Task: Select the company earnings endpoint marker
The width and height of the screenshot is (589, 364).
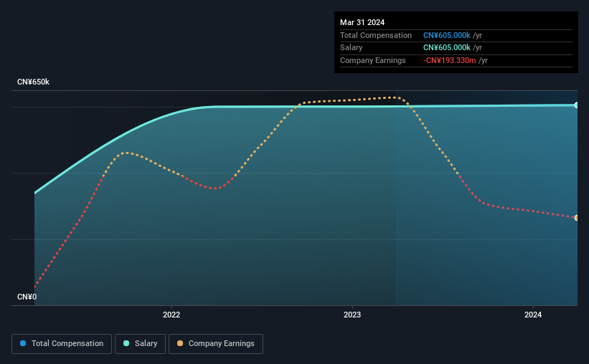Action: 577,218
